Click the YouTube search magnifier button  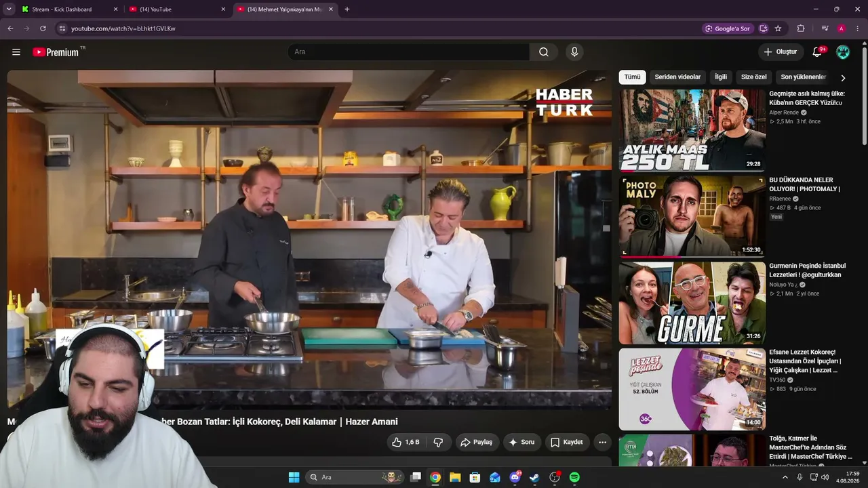coord(544,52)
